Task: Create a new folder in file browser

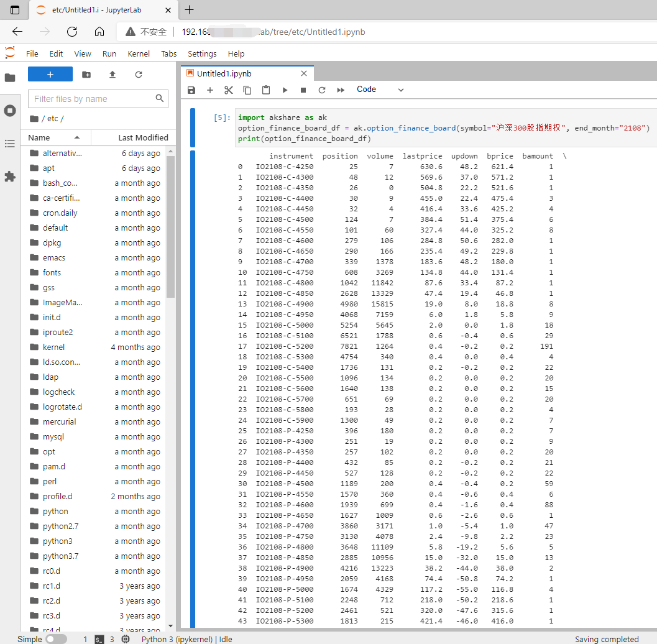Action: [x=86, y=75]
